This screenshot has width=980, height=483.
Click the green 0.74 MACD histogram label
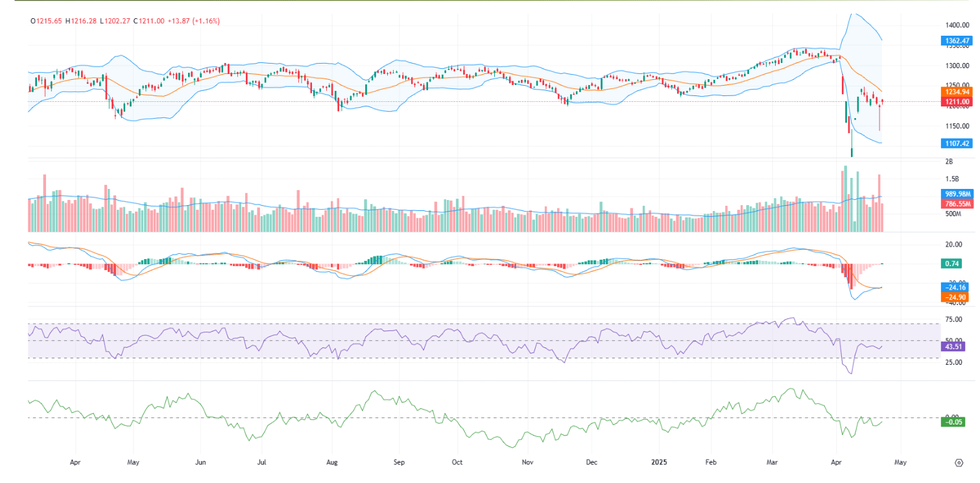pos(953,264)
